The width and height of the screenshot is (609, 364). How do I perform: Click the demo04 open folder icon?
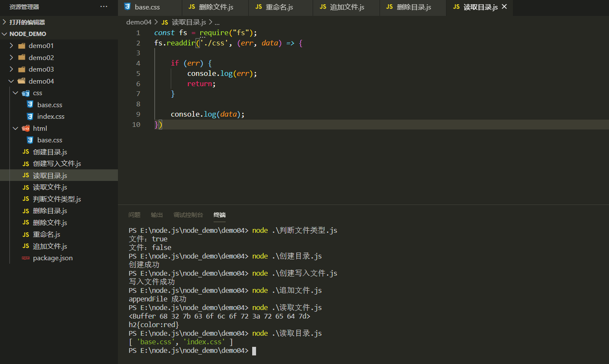click(x=22, y=81)
